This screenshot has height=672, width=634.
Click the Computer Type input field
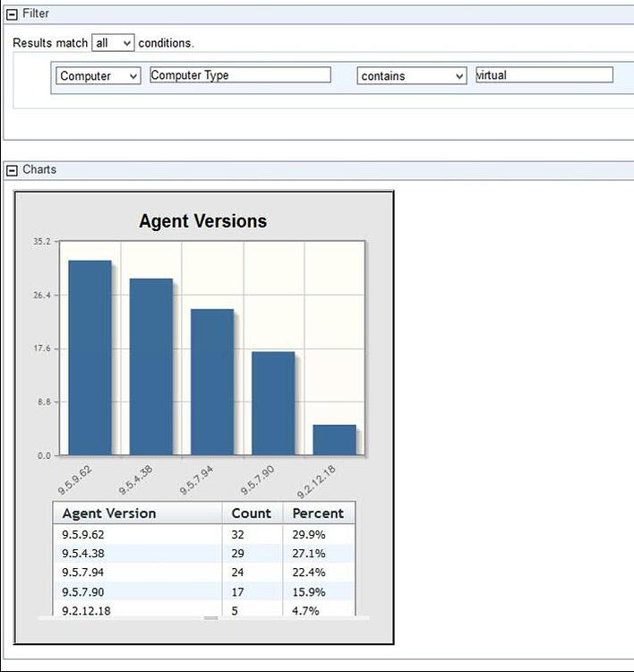240,75
